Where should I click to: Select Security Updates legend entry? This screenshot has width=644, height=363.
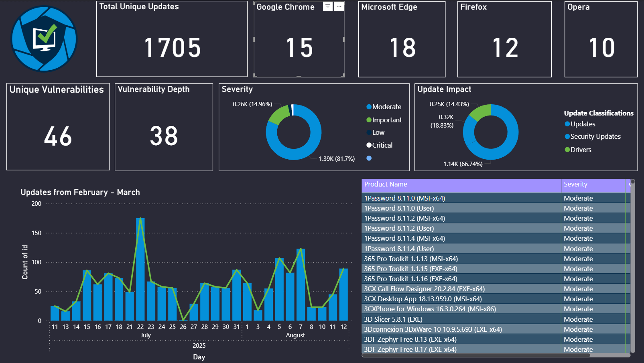click(x=593, y=136)
